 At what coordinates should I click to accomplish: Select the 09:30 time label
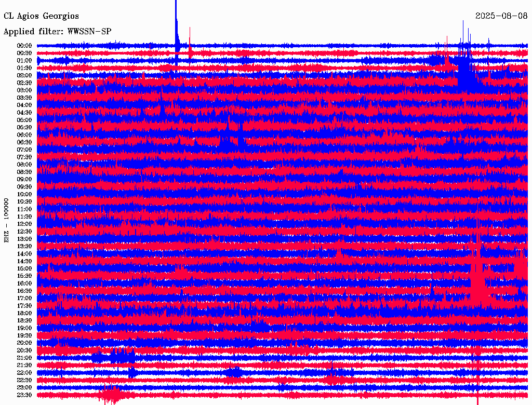24,187
